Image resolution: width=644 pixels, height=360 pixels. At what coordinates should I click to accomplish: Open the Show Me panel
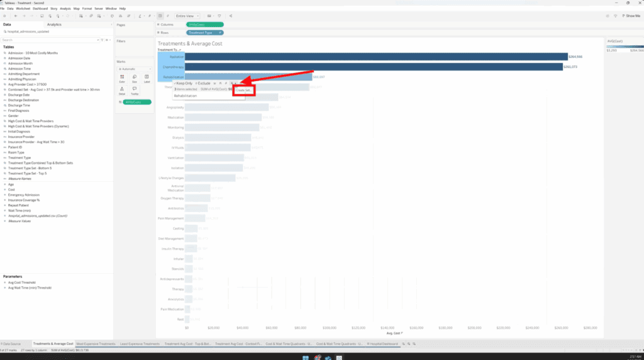631,16
